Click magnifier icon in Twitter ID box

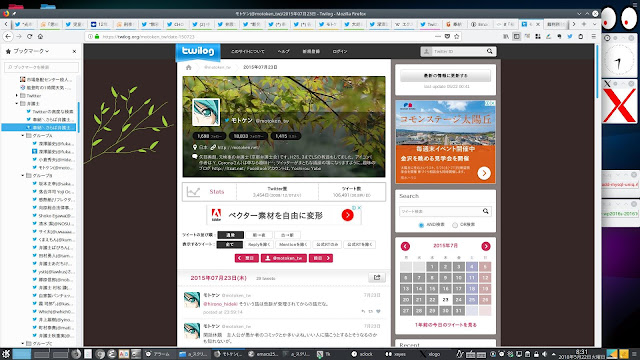click(489, 51)
